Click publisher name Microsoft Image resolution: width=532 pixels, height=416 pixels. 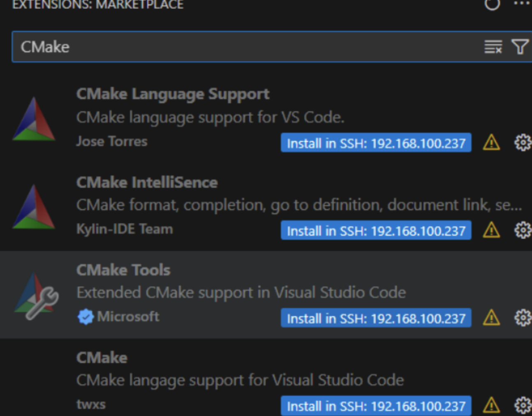(128, 316)
